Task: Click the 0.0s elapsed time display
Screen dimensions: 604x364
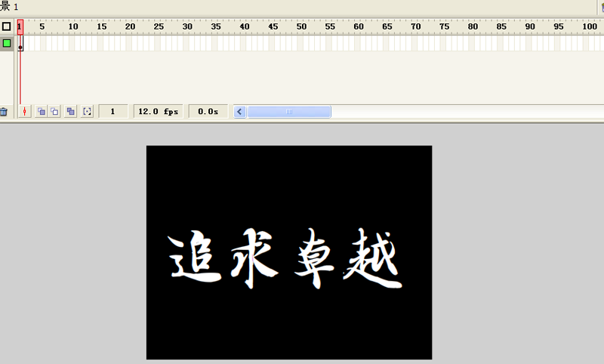Action: (208, 112)
